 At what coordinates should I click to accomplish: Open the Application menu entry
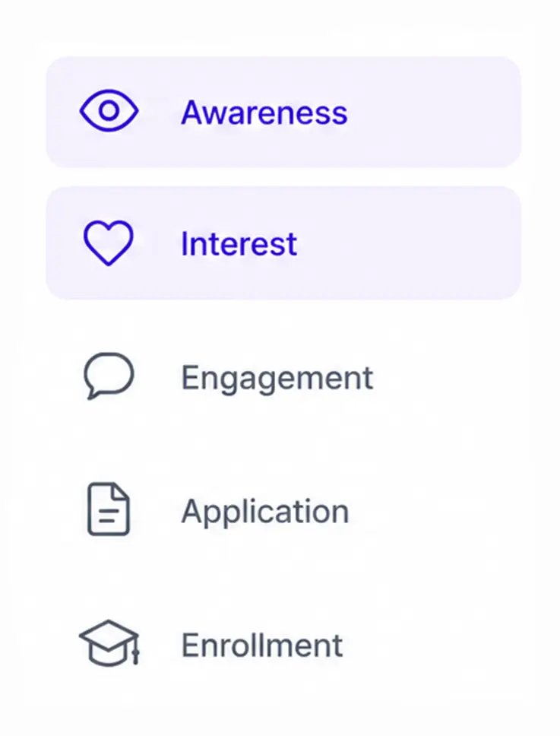(x=283, y=510)
